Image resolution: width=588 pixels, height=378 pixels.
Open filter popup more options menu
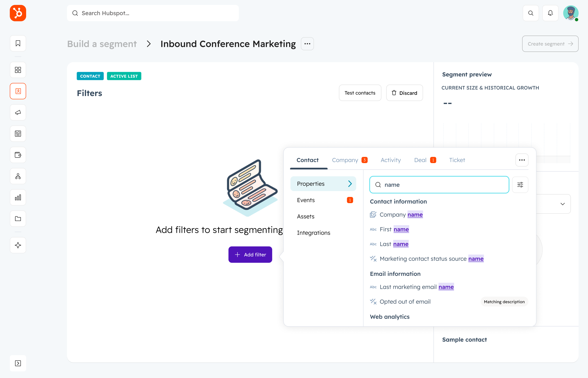(521, 160)
